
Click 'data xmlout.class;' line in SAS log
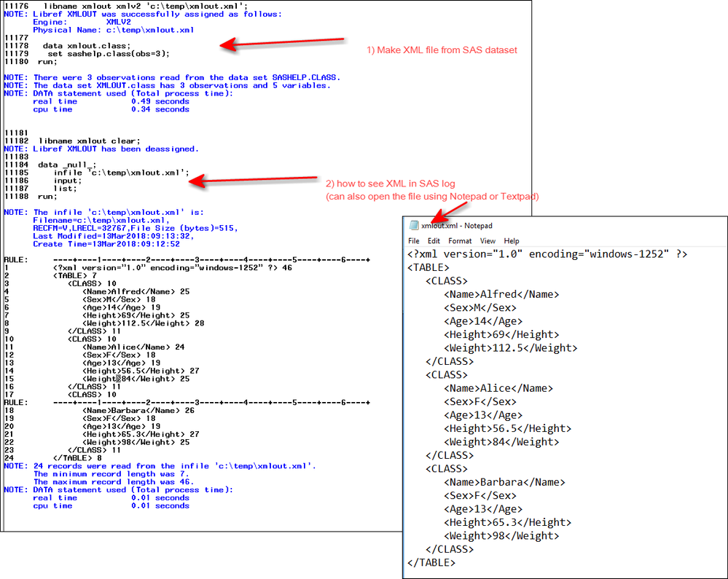click(x=87, y=46)
